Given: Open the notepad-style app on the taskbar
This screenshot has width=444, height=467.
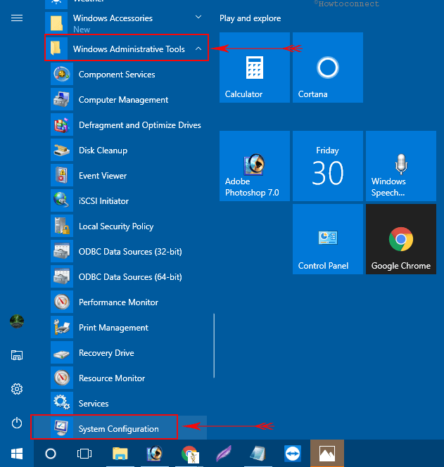Looking at the screenshot, I should coord(258,454).
